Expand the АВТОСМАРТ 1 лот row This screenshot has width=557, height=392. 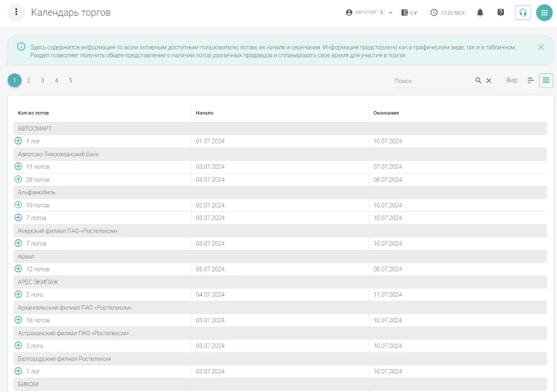(x=19, y=141)
